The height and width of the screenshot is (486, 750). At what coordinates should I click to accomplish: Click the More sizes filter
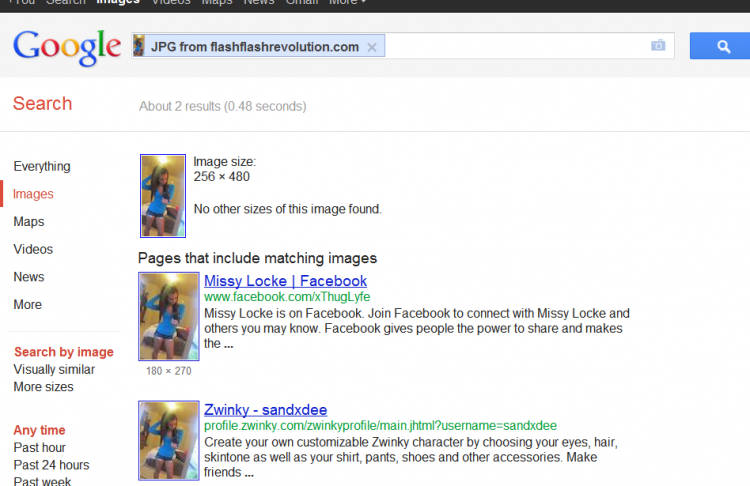click(x=44, y=387)
